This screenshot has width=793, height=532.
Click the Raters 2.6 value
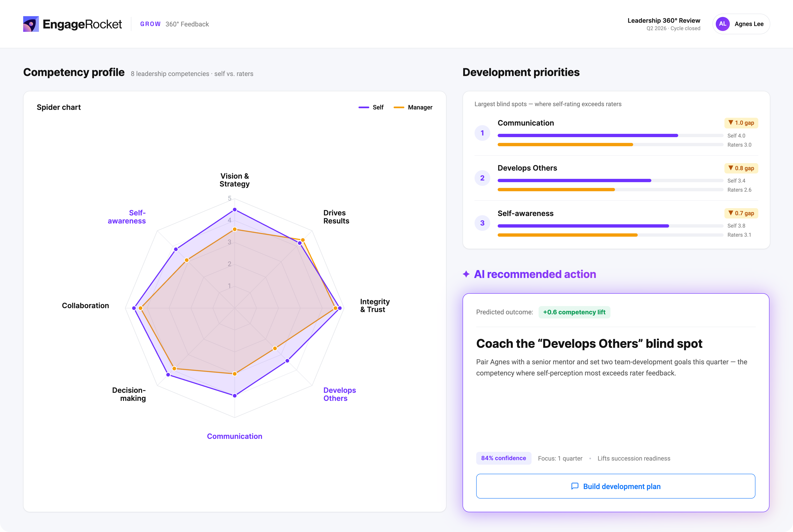pos(739,190)
